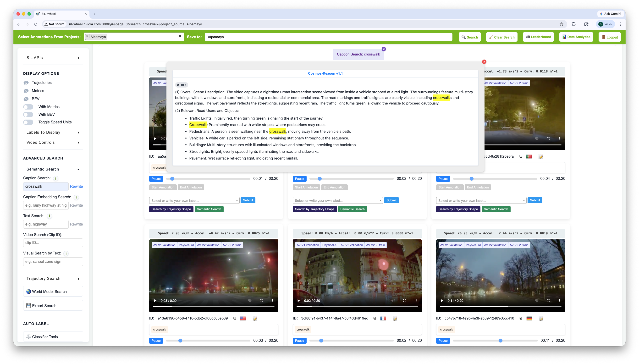Open notes icon for clip cb47b718
Image resolution: width=639 pixels, height=364 pixels.
coord(541,319)
